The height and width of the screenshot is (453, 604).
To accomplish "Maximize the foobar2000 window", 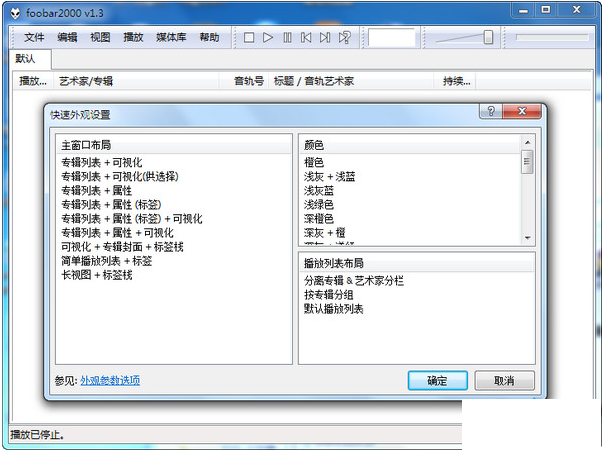I will [545, 10].
